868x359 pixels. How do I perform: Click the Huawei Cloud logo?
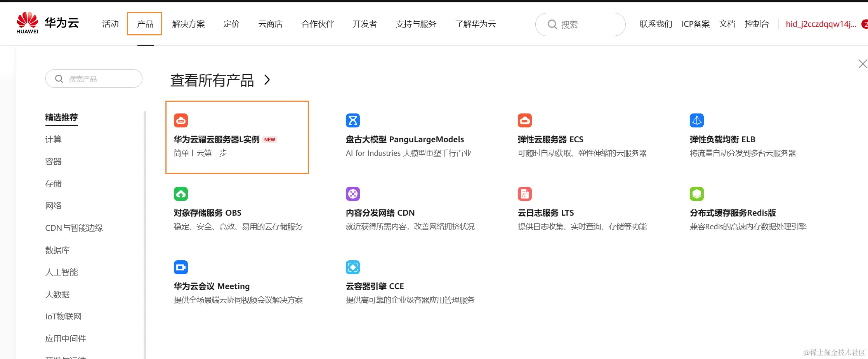pos(47,23)
